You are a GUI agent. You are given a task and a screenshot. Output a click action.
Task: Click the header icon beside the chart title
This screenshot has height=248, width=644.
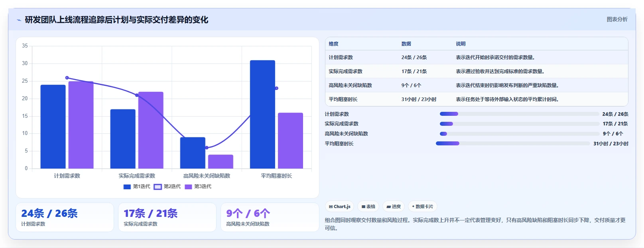click(x=19, y=20)
